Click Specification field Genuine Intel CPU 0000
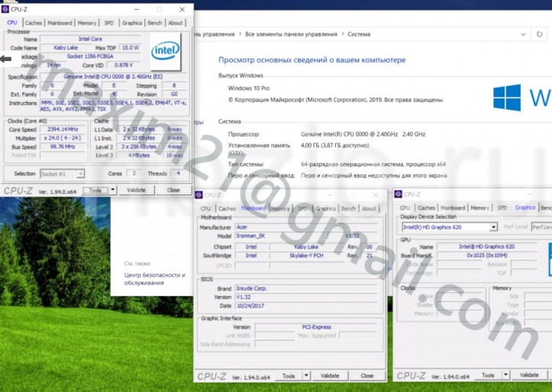 tap(113, 76)
